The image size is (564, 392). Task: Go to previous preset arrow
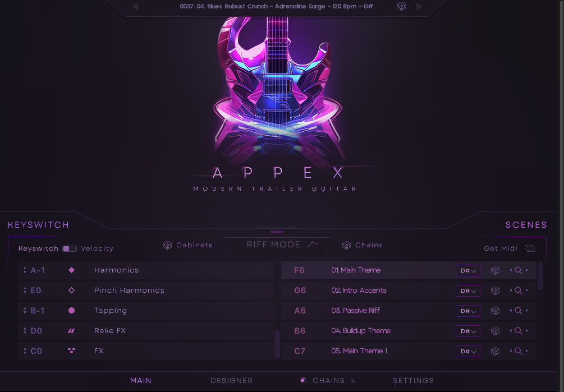[x=135, y=6]
